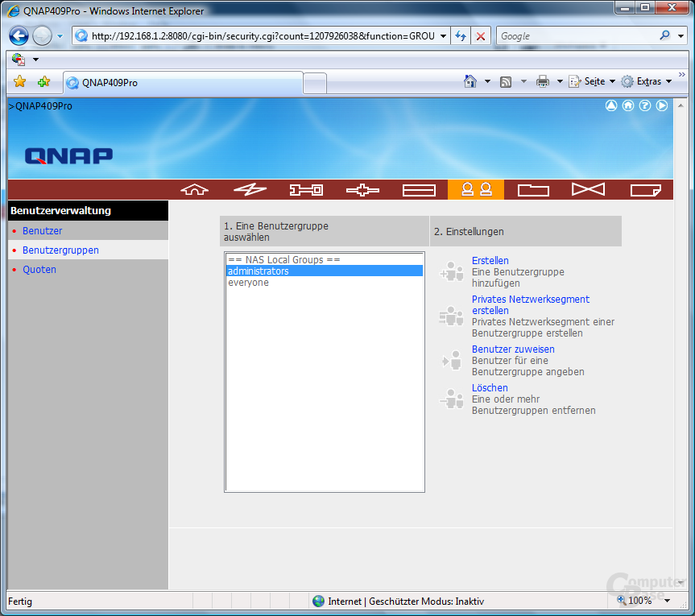Open the system settings wrench icon
Image resolution: width=695 pixels, height=616 pixels.
pos(306,190)
